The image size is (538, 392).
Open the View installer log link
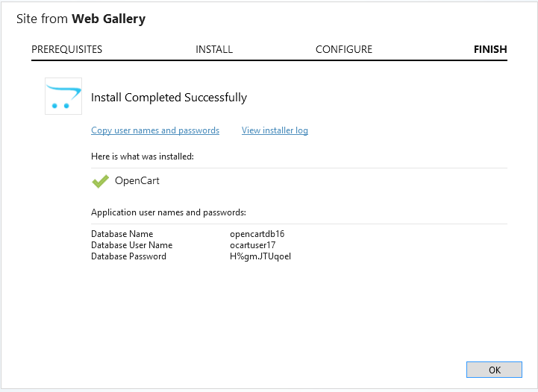(x=275, y=130)
